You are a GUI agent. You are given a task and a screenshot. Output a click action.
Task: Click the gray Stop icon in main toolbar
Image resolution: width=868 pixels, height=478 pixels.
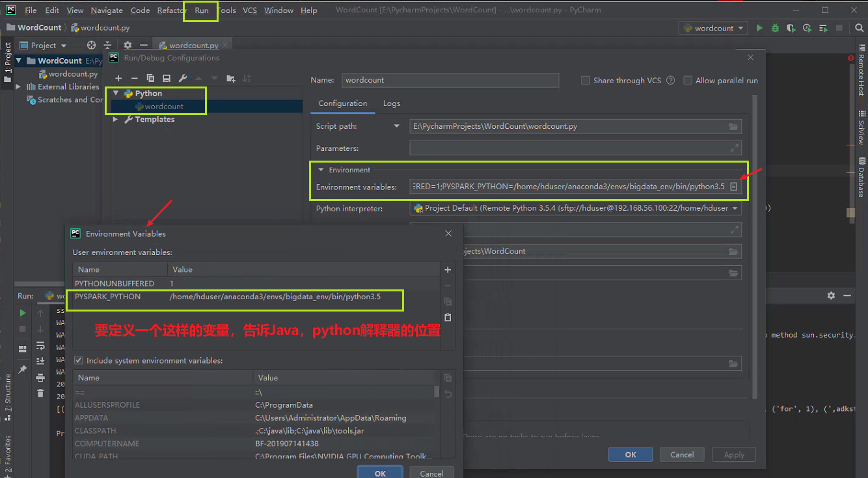[x=839, y=28]
